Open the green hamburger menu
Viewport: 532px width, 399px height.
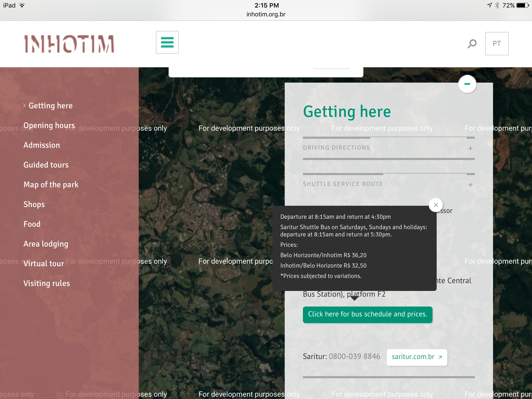coord(167,42)
